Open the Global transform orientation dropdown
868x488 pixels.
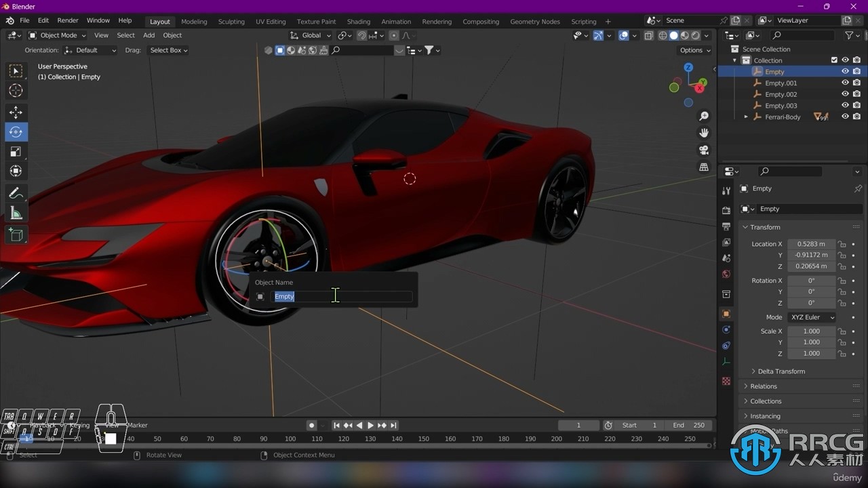pyautogui.click(x=311, y=35)
